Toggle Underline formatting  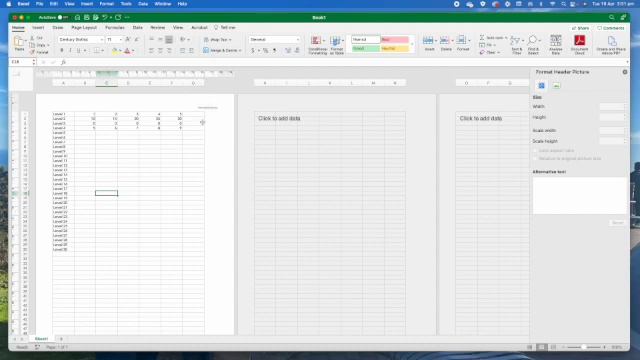[x=78, y=51]
